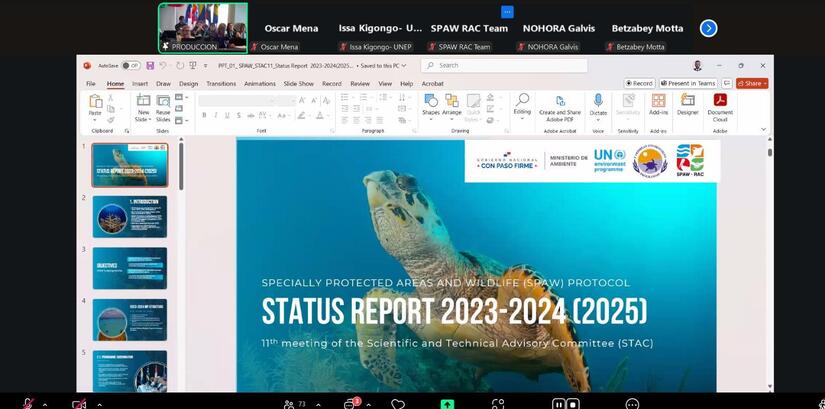Image resolution: width=825 pixels, height=409 pixels.
Task: Expand the Editing dropdown
Action: [x=522, y=104]
